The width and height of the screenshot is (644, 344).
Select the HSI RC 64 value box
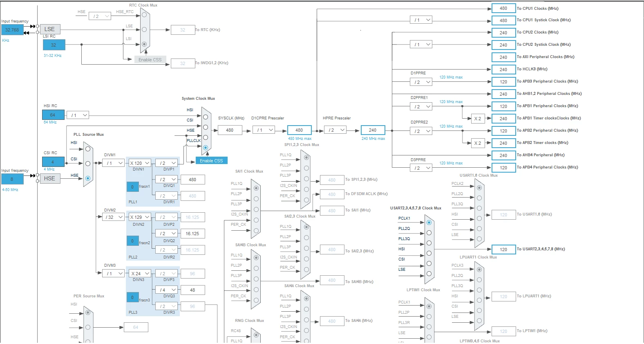point(53,115)
